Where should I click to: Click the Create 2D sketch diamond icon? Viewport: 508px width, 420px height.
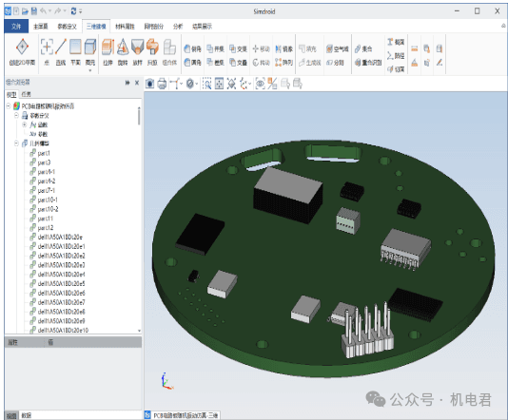[x=22, y=48]
